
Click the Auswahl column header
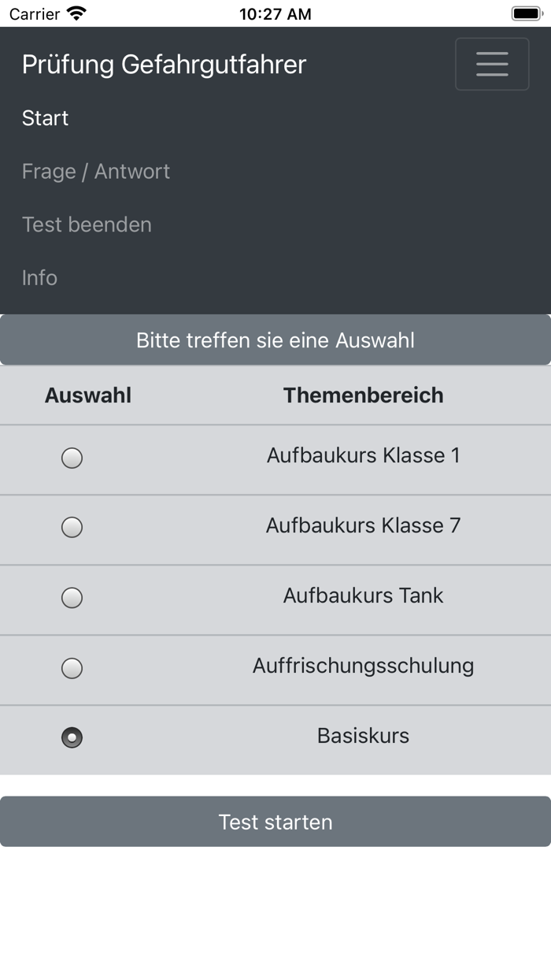pos(88,395)
